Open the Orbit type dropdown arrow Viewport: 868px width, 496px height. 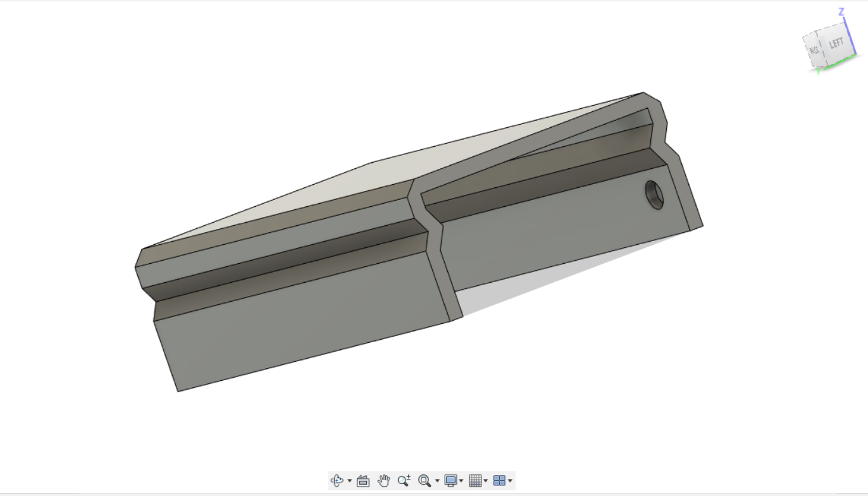(x=349, y=481)
